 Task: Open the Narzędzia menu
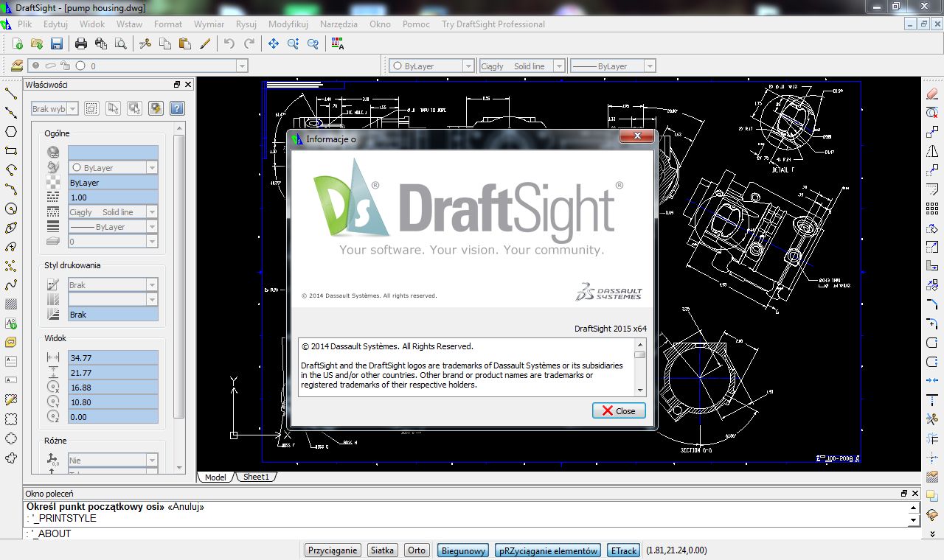pos(339,24)
